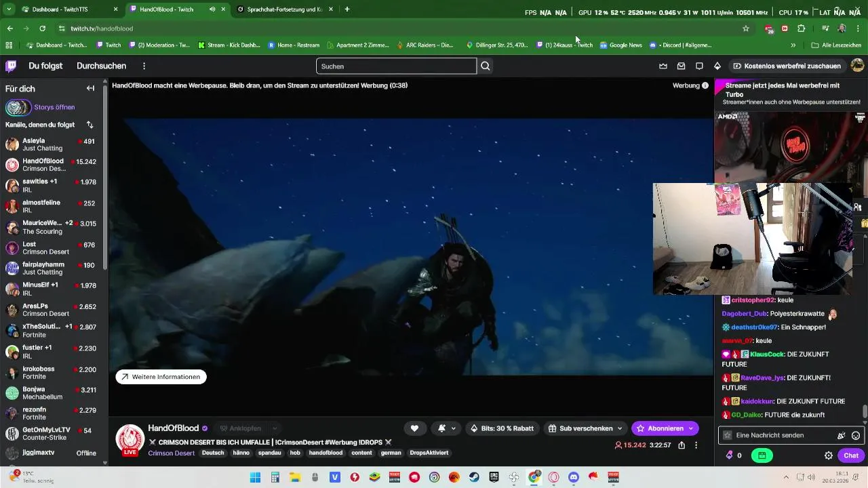Screen dimensions: 868x488
Task: Reload page in browser toolbar
Action: coord(42,28)
